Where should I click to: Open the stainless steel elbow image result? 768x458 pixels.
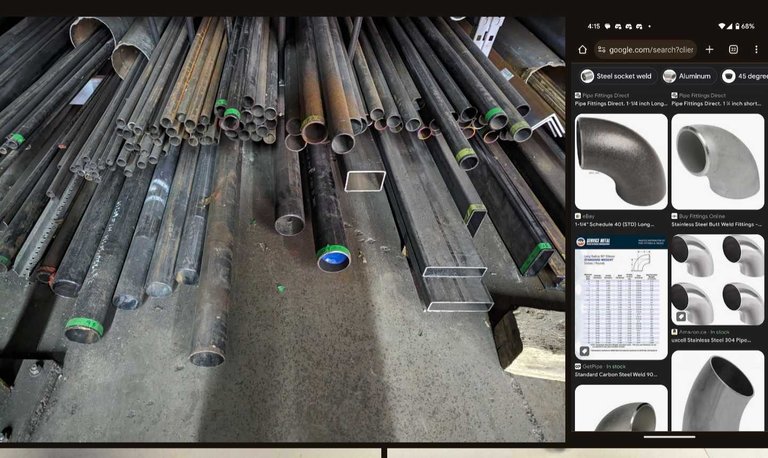(716, 160)
